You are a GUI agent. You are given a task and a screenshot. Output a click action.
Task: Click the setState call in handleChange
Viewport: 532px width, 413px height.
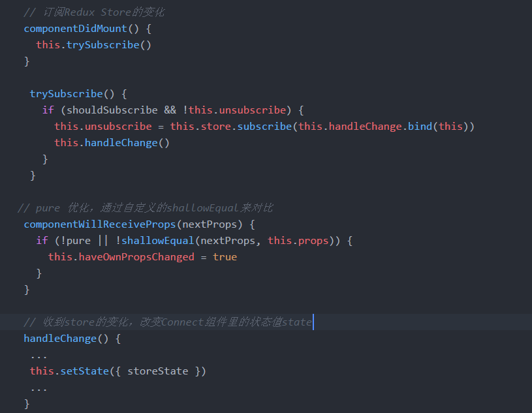[84, 371]
